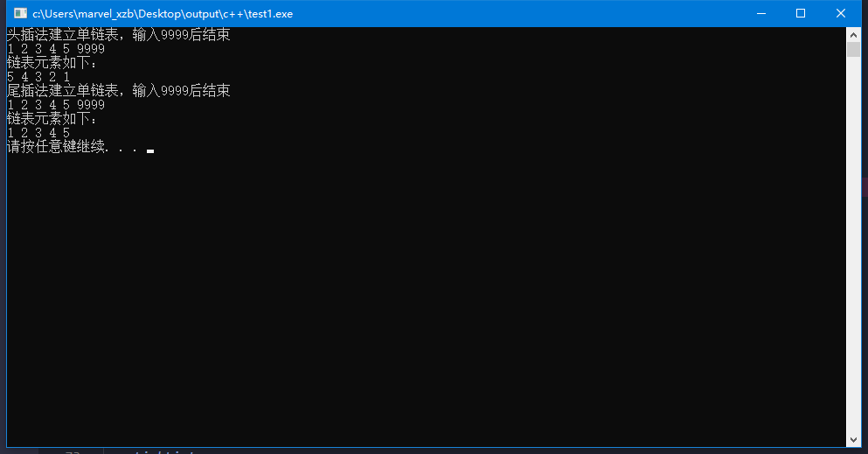Close the test1.exe console window
The height and width of the screenshot is (454, 868).
840,13
